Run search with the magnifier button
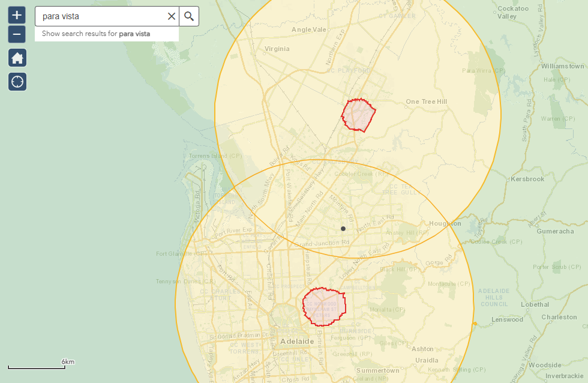Viewport: 588px width, 383px height. 189,16
